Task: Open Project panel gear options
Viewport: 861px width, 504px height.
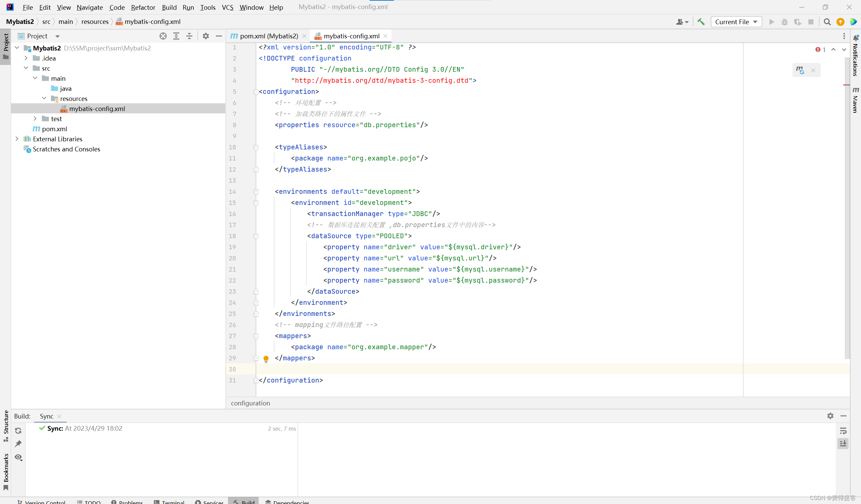Action: [x=206, y=36]
